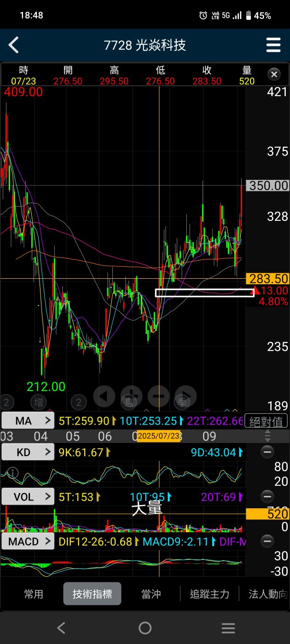The image size is (290, 644).
Task: Open the hamburger menu at top right
Action: 273,45
